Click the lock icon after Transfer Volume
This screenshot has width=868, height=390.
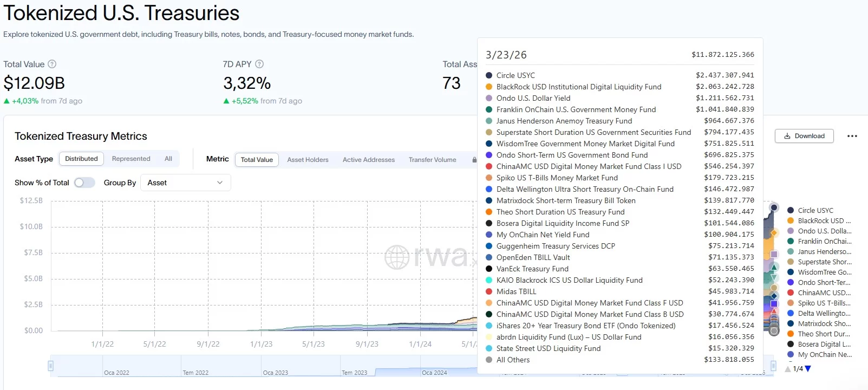(x=474, y=160)
